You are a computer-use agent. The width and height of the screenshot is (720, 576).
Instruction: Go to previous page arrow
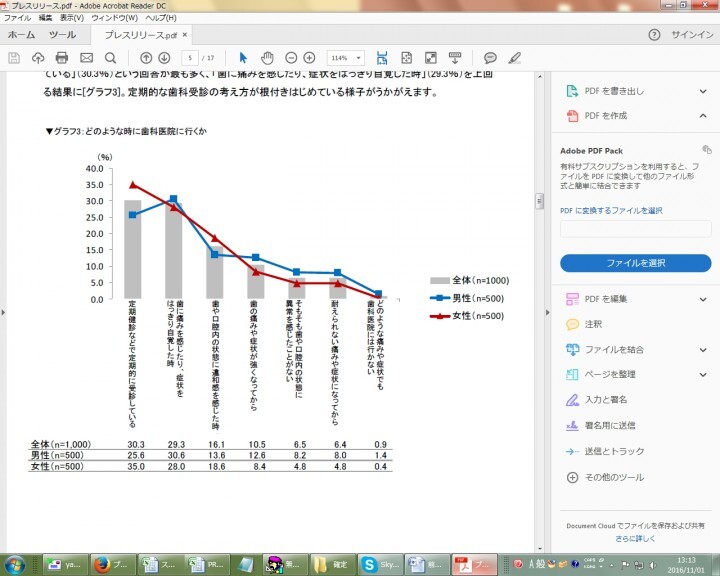(x=146, y=57)
